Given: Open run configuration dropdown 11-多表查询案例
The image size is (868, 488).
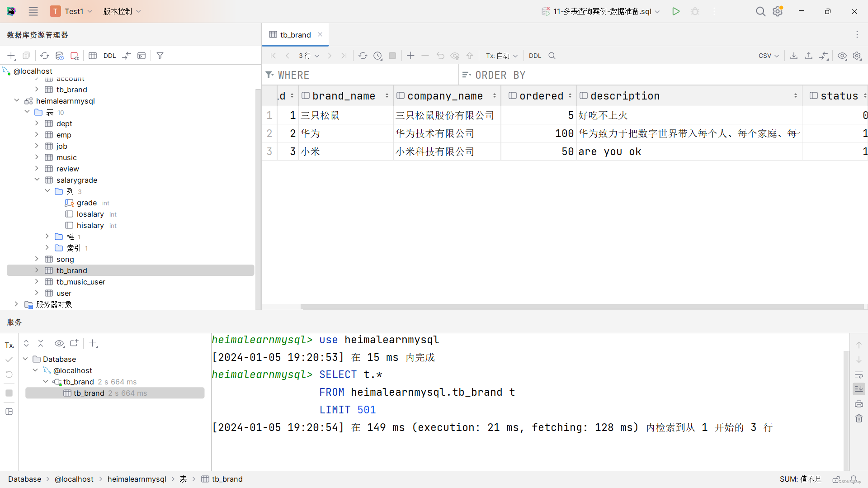Looking at the screenshot, I should click(x=600, y=11).
